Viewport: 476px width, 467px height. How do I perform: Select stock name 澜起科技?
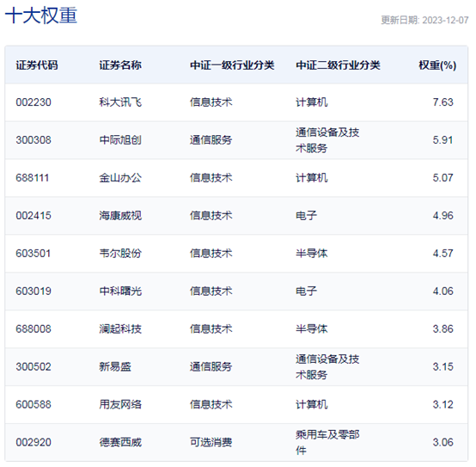(120, 329)
